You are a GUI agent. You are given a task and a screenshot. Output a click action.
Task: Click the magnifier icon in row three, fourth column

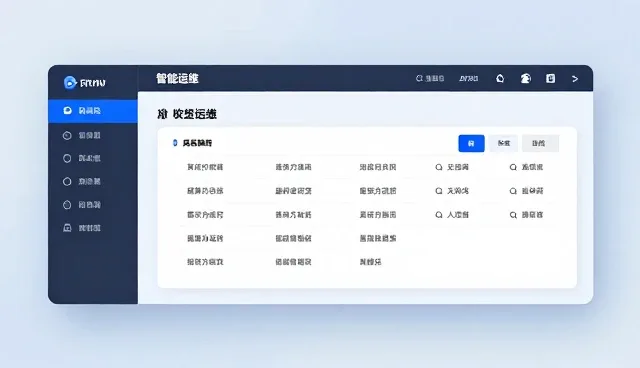click(x=439, y=215)
